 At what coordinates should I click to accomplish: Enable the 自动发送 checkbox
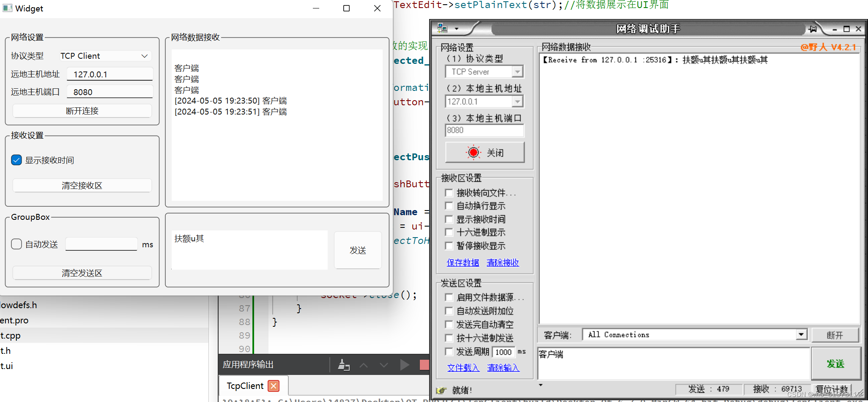tap(16, 244)
